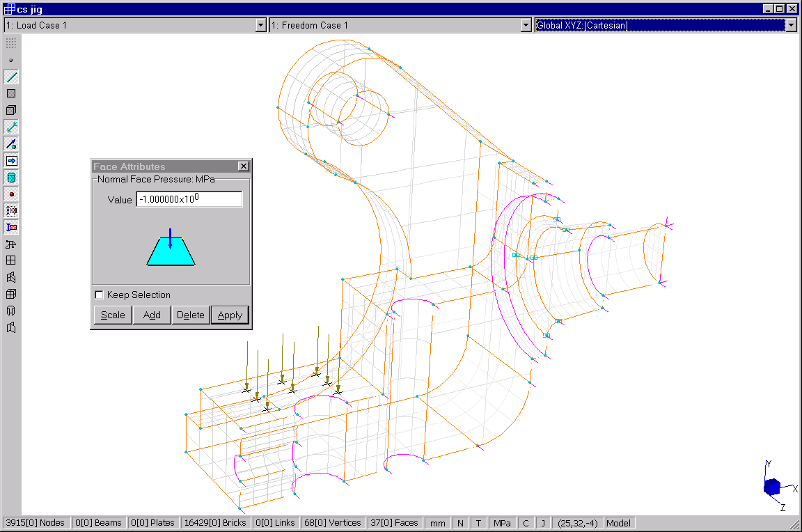The width and height of the screenshot is (802, 532).
Task: Click the plate (gray square) tool icon
Action: [11, 94]
